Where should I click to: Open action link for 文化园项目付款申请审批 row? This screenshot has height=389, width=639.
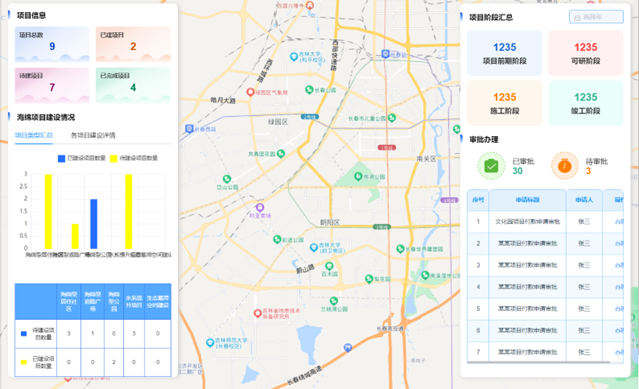619,222
